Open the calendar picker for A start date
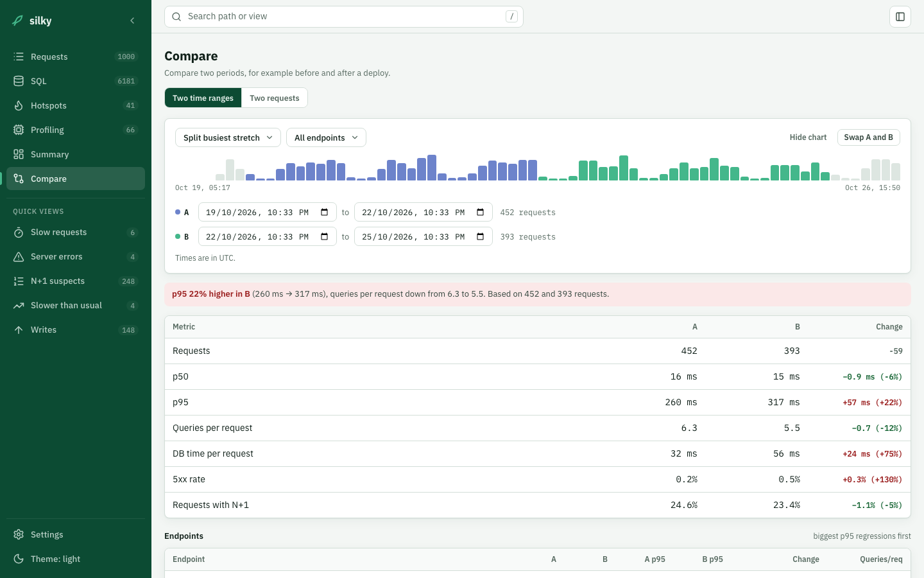The height and width of the screenshot is (578, 924). tap(324, 212)
